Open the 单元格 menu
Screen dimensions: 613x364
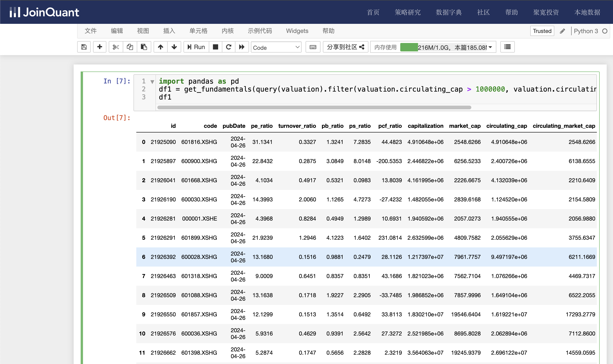pyautogui.click(x=198, y=31)
